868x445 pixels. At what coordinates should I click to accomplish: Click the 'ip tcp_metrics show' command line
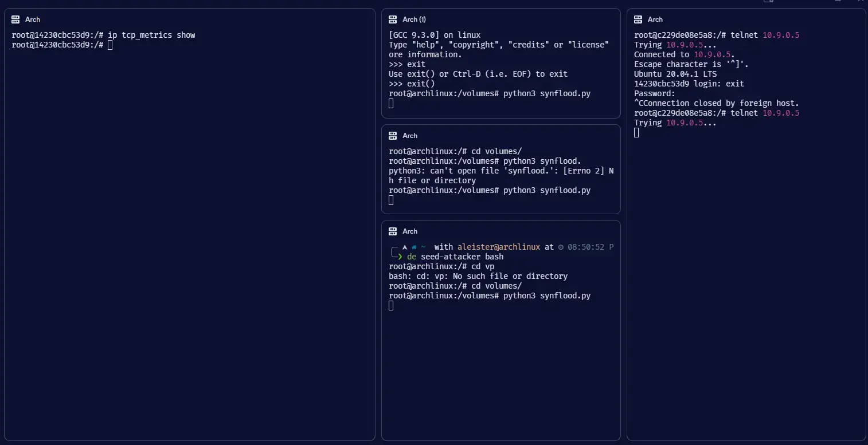(x=103, y=35)
